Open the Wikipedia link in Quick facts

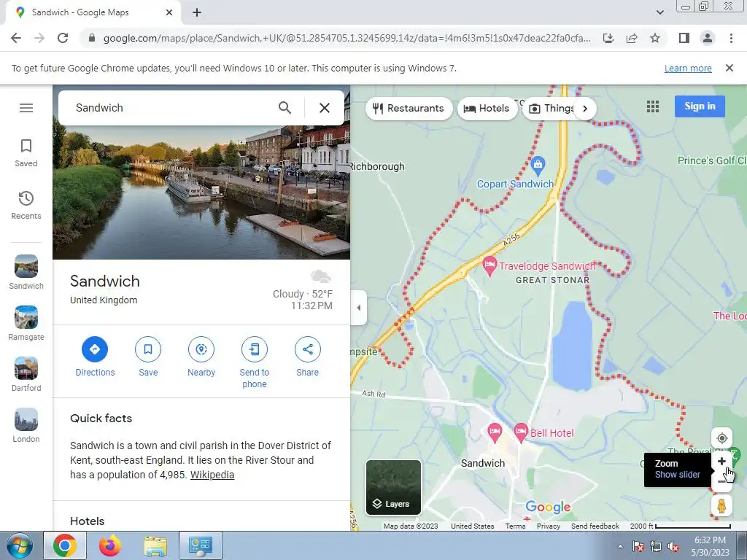click(212, 475)
